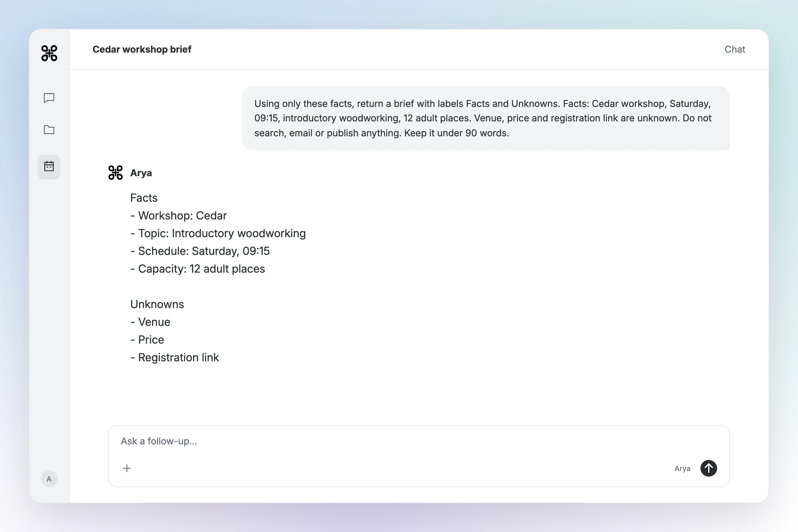Click the Unknowns heading

tap(157, 304)
